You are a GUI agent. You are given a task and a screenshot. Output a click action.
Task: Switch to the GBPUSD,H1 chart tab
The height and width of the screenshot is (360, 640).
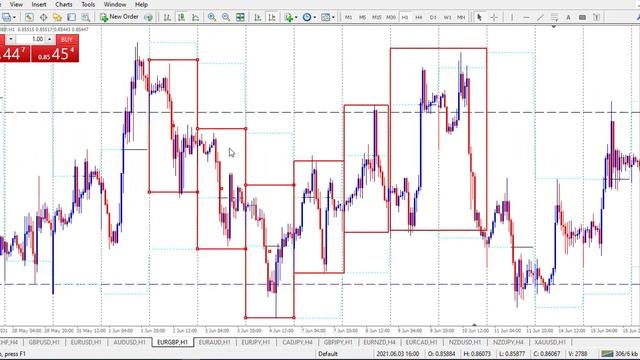point(44,342)
